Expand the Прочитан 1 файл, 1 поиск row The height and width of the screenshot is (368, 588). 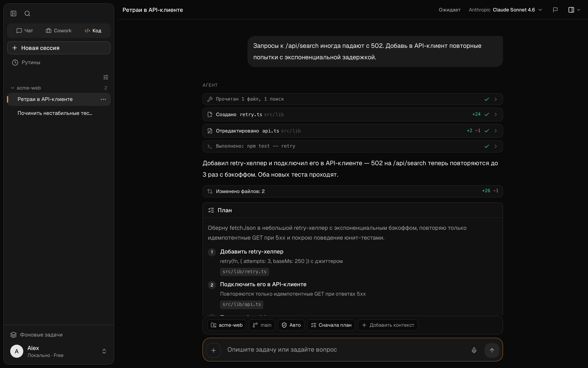click(x=353, y=99)
